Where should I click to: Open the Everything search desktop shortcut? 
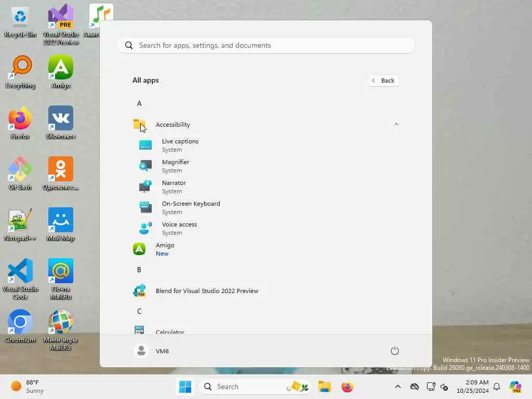coord(20,72)
